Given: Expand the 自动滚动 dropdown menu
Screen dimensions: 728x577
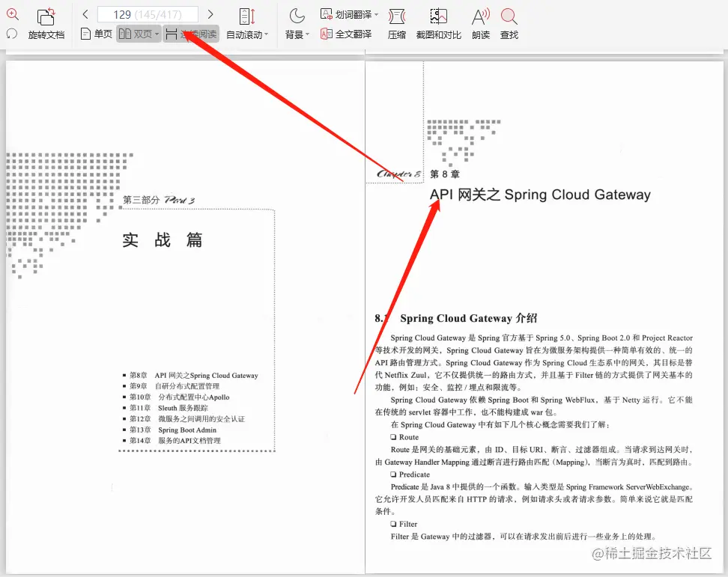Looking at the screenshot, I should tap(267, 34).
